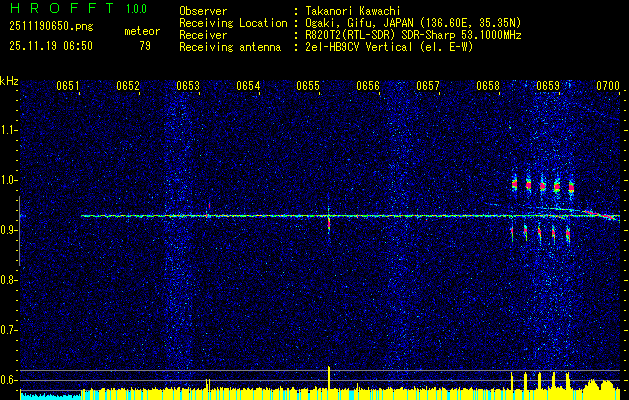This screenshot has height=400, width=629.
Task: Click the Receiver field label
Action: pyautogui.click(x=203, y=35)
